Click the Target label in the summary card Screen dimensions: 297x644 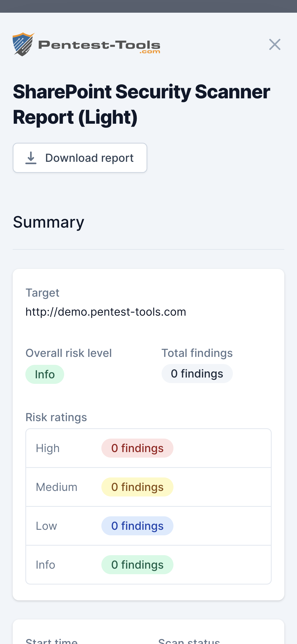tap(42, 293)
